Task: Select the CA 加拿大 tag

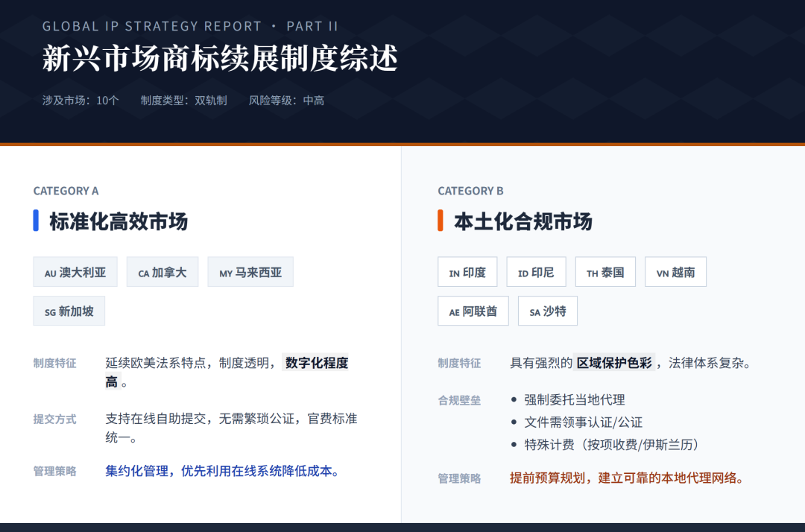Action: pyautogui.click(x=162, y=272)
